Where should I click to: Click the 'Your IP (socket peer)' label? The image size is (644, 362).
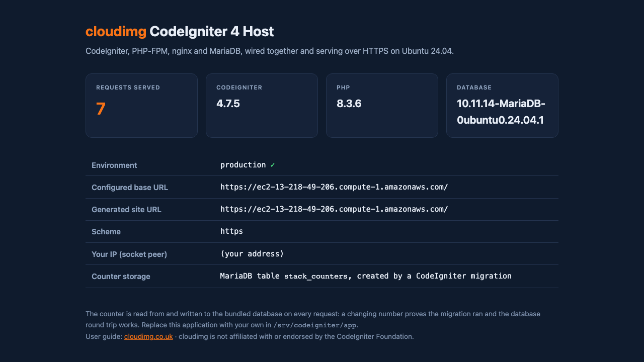[129, 254]
